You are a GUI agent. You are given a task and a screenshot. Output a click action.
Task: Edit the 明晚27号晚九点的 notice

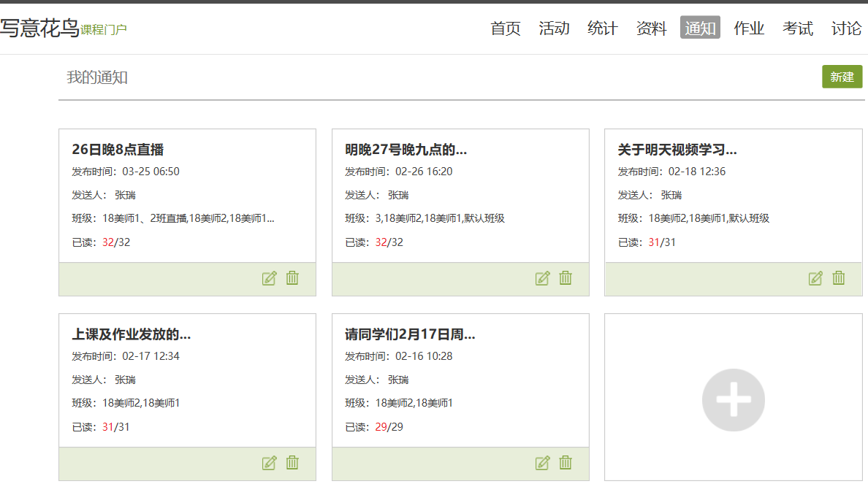pyautogui.click(x=542, y=278)
